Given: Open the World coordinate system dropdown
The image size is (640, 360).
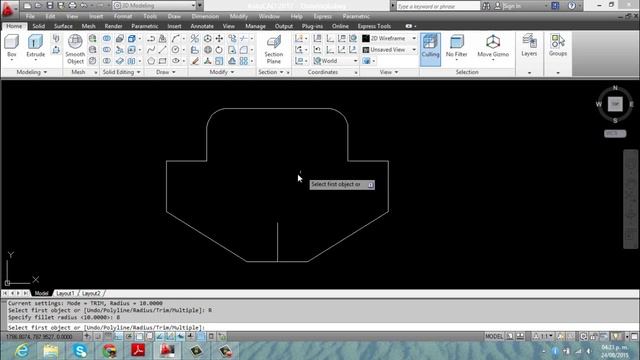Looking at the screenshot, I should click(336, 61).
